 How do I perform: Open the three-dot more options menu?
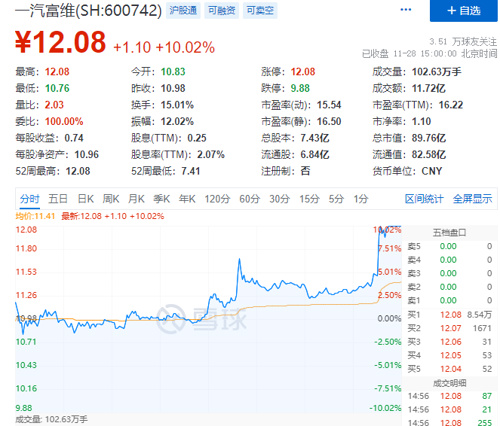click(406, 10)
